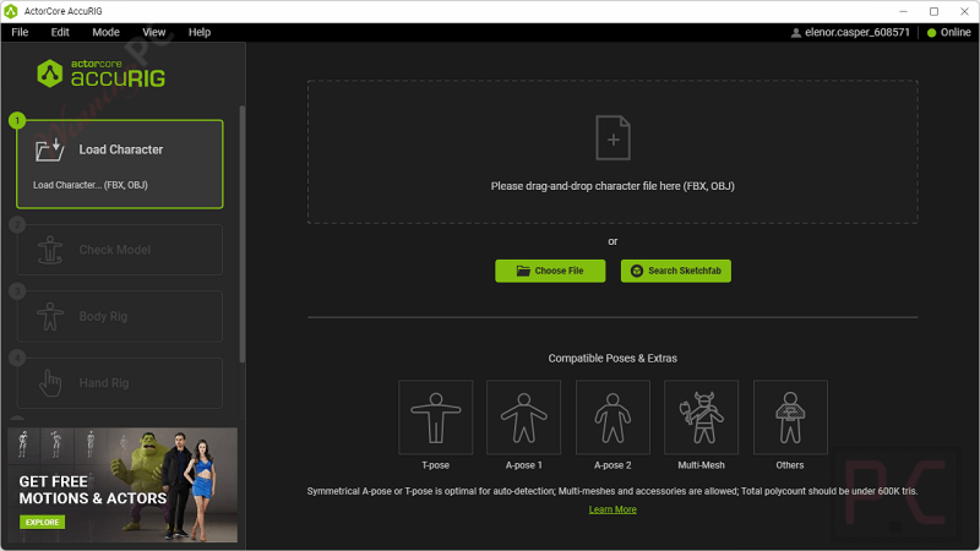
Task: Click the Search Sketchfab button
Action: coord(676,270)
